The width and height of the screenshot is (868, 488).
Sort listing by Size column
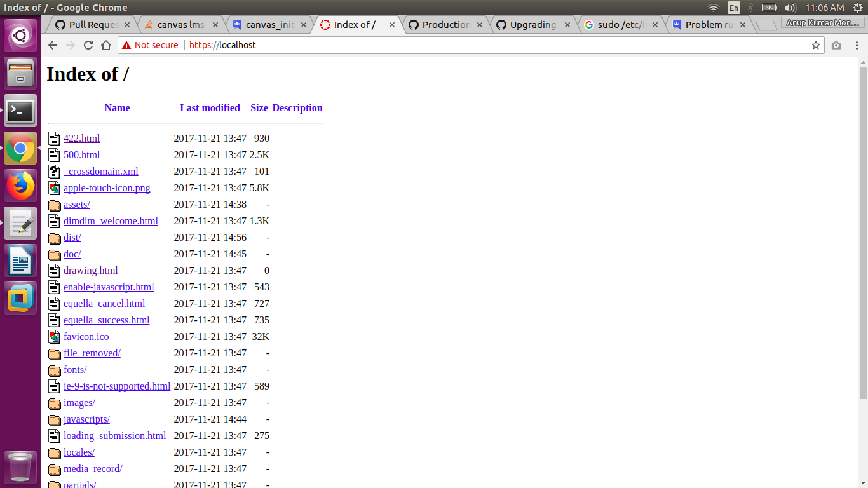tap(259, 108)
